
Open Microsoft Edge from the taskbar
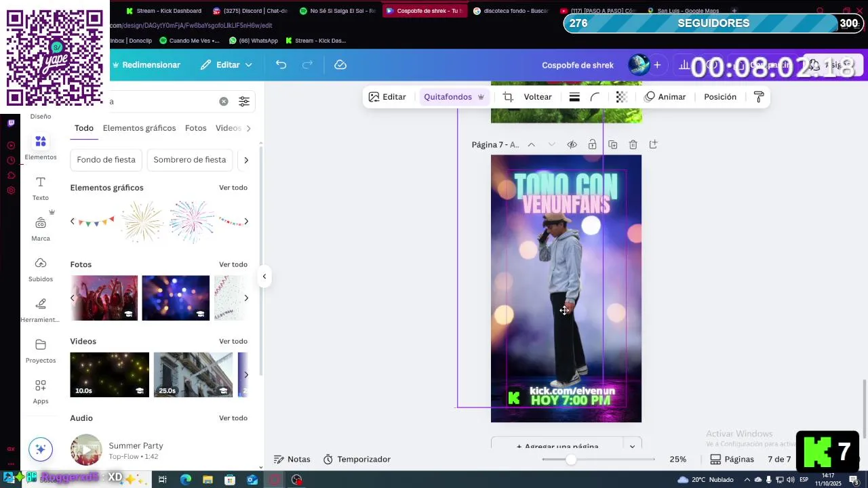[185, 480]
